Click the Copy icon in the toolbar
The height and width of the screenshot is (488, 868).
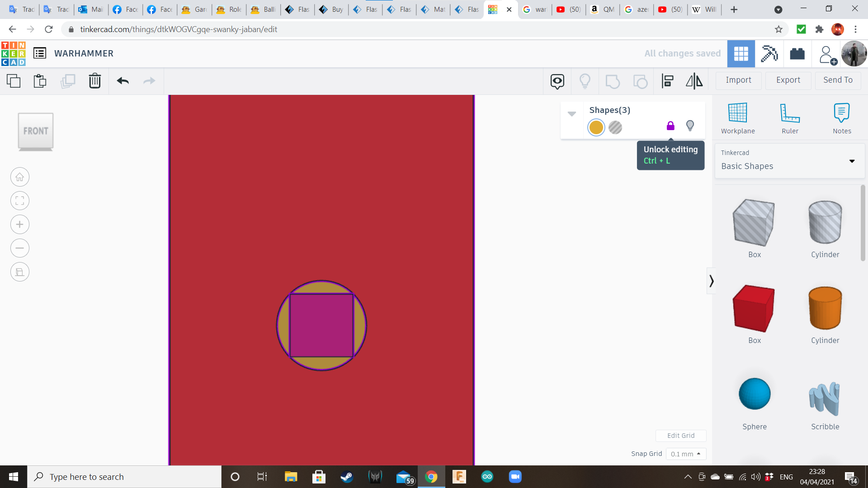coord(14,81)
